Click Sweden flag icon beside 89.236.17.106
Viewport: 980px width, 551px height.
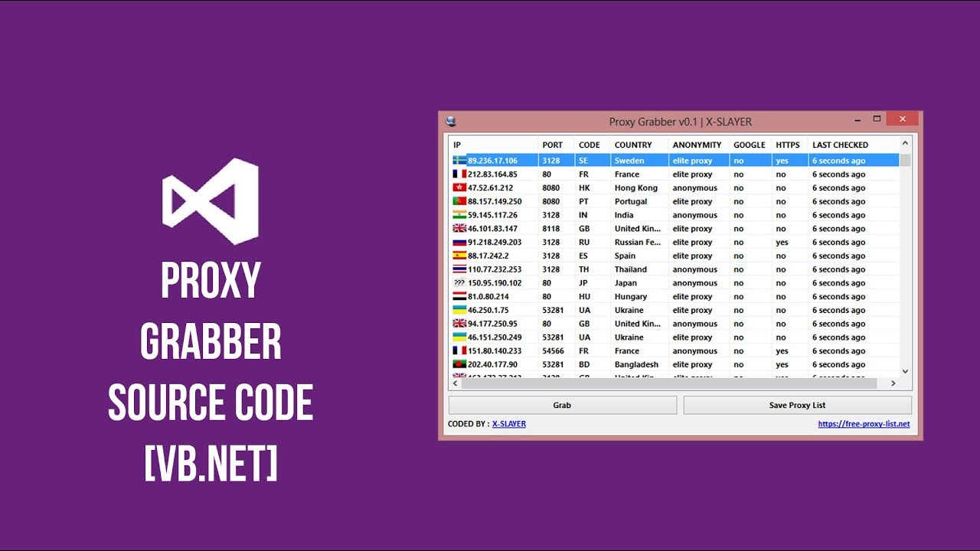tap(459, 161)
